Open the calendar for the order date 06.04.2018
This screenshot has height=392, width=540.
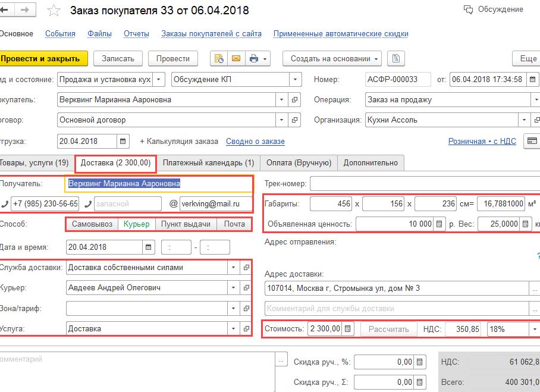point(532,79)
